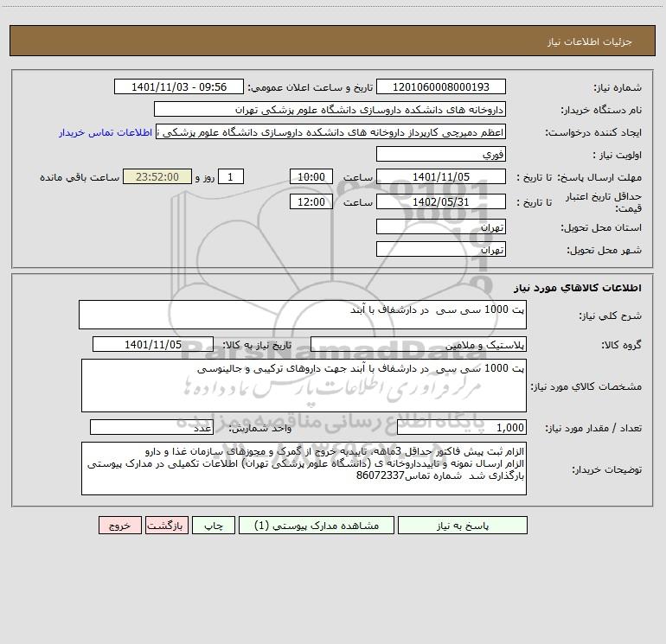Screen dimensions: 666x644
Task: Click the ایجاد کننده درخواست label
Action: [593, 133]
